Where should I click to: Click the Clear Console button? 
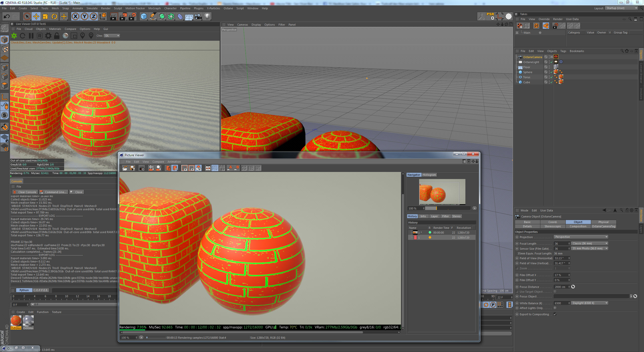point(25,192)
